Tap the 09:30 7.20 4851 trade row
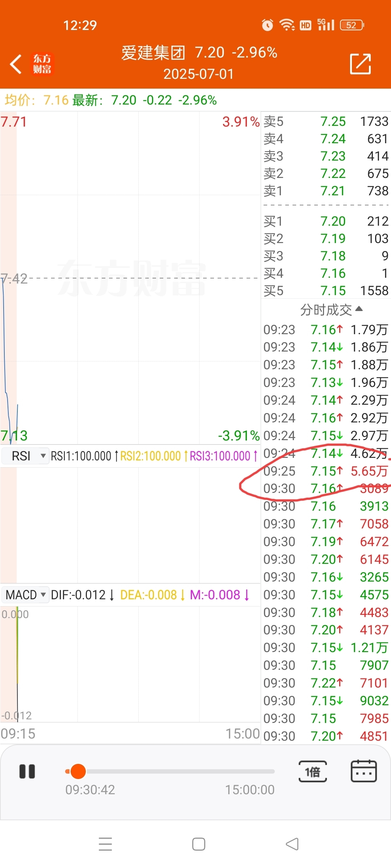The width and height of the screenshot is (391, 868). [326, 736]
